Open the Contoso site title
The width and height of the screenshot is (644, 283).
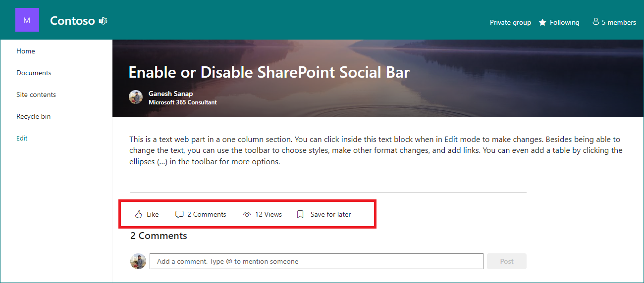coord(72,21)
